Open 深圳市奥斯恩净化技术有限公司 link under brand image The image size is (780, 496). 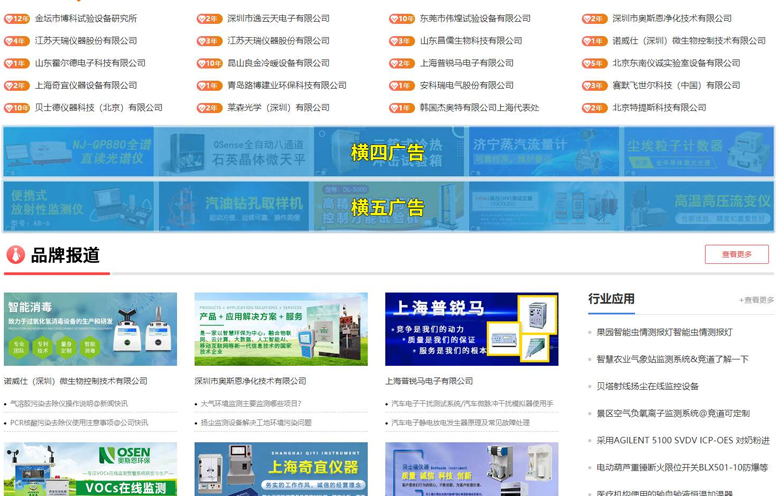tap(250, 381)
